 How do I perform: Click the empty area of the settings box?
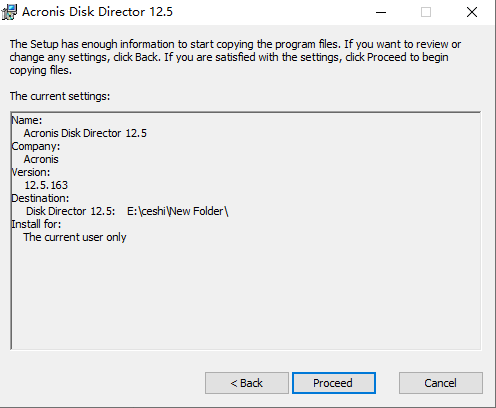246,293
